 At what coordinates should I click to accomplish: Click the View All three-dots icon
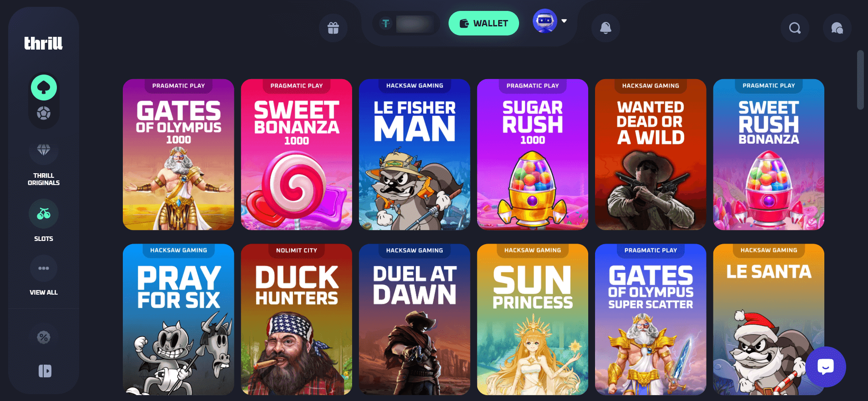coord(44,268)
